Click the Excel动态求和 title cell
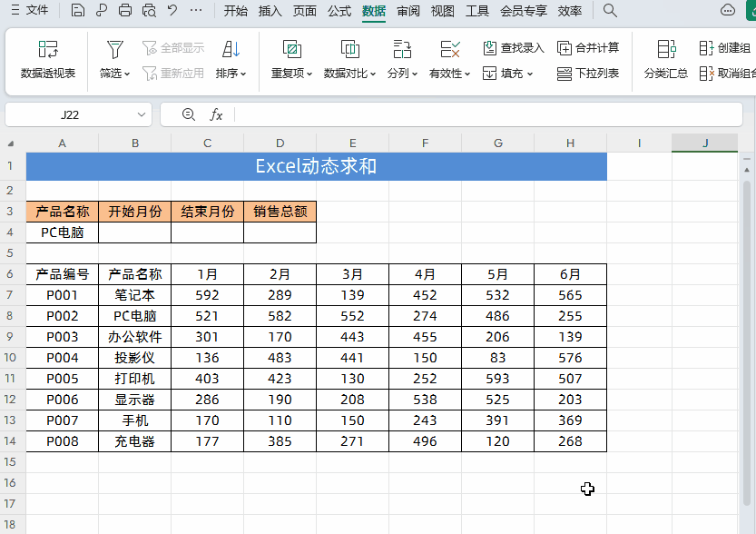This screenshot has width=756, height=534. 316,166
